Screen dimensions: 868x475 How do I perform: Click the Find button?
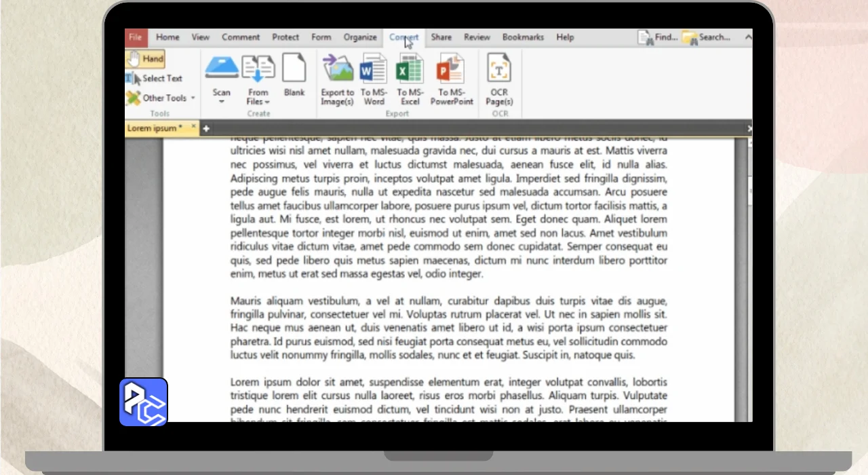[658, 37]
